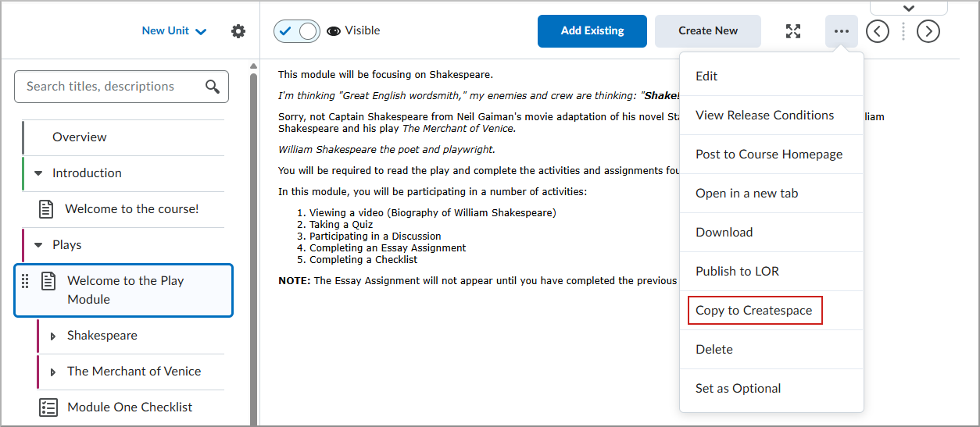The height and width of the screenshot is (427, 980).
Task: Click the text 'Taking a Quiz'
Action: (342, 224)
